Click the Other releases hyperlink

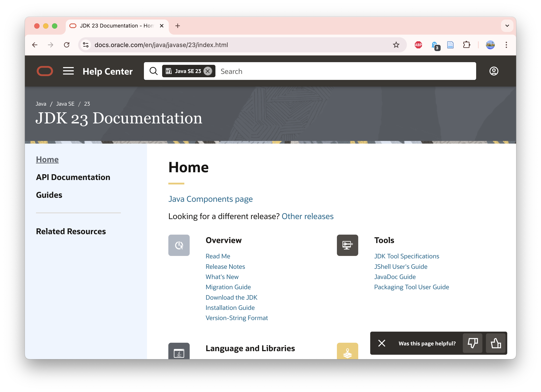pos(307,216)
